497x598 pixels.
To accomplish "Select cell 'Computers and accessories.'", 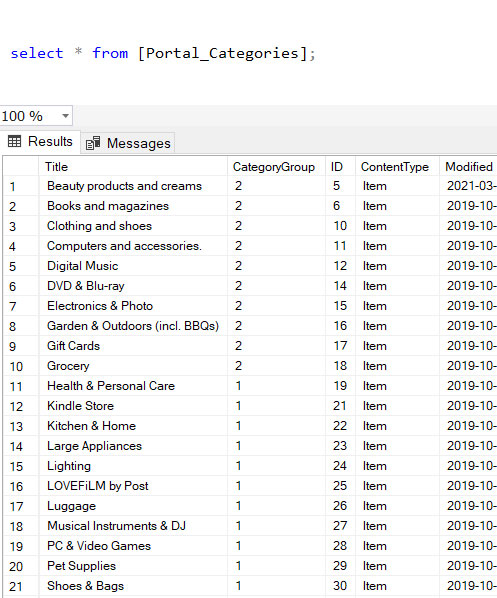I will [133, 246].
